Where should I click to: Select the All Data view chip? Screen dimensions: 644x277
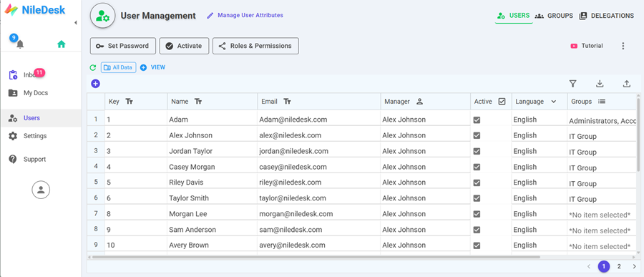pos(118,67)
